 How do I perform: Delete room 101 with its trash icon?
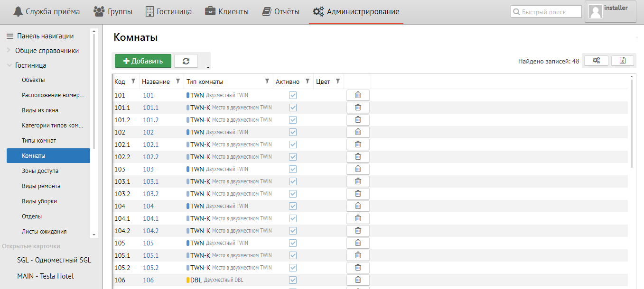[x=358, y=95]
